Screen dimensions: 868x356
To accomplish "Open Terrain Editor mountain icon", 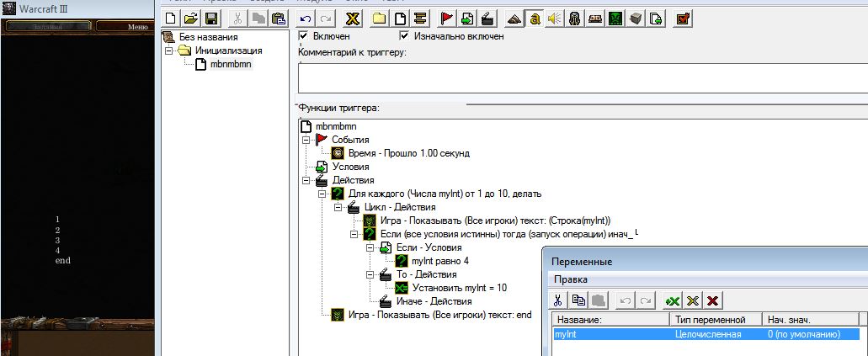I will click(x=514, y=19).
